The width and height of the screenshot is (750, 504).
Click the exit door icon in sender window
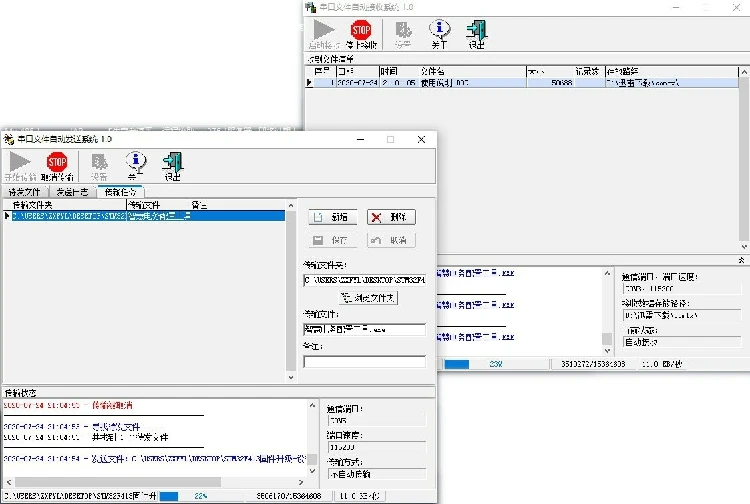point(172,162)
